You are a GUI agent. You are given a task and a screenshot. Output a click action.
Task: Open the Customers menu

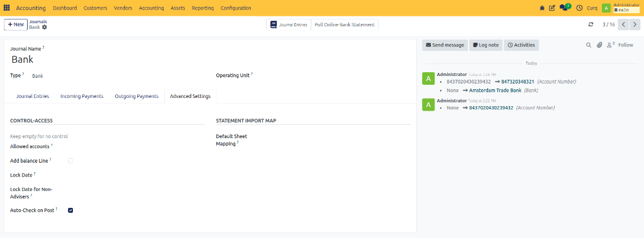pos(96,8)
